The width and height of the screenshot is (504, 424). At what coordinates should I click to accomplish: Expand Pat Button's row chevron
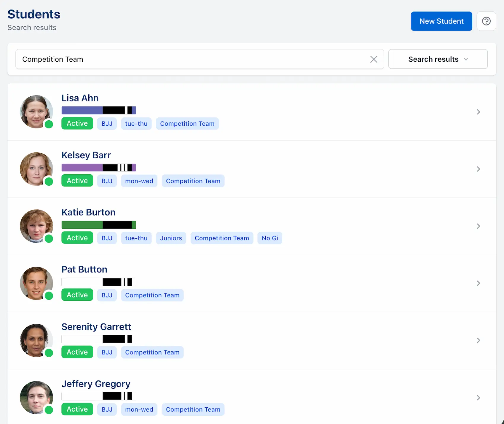tap(478, 283)
